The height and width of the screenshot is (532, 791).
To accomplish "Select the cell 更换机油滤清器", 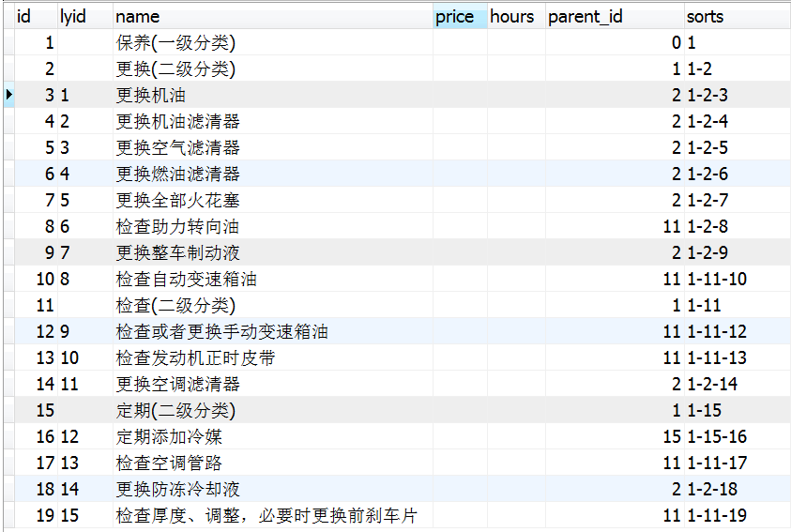I will coord(272,121).
